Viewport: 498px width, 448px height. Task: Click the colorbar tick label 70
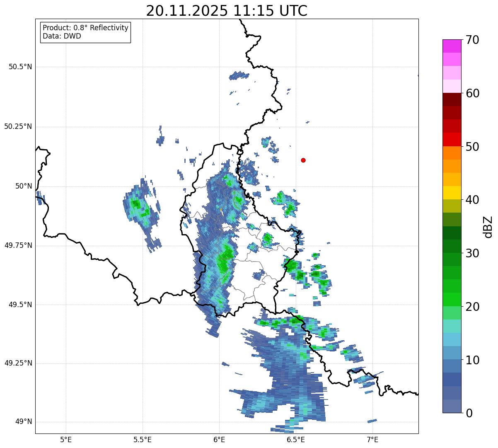pyautogui.click(x=472, y=40)
